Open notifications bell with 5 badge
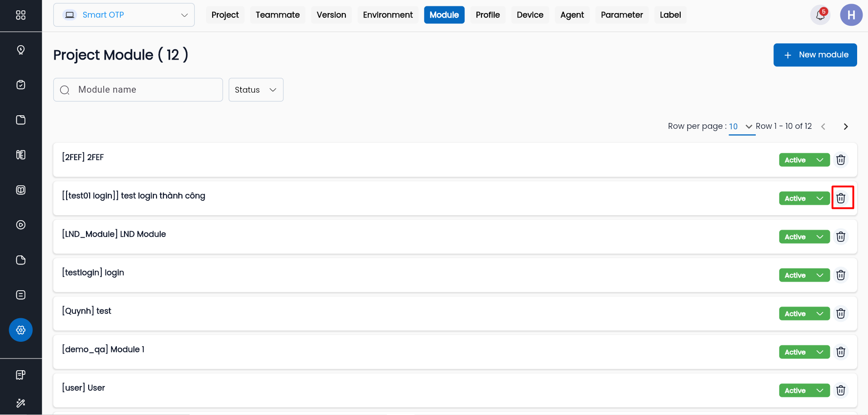Viewport: 868px width, 415px height. pos(820,15)
